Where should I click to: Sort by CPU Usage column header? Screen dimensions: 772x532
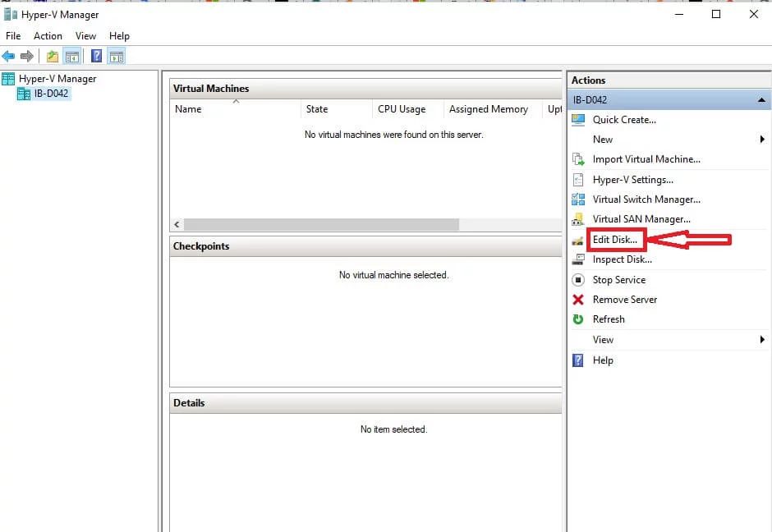click(x=408, y=109)
